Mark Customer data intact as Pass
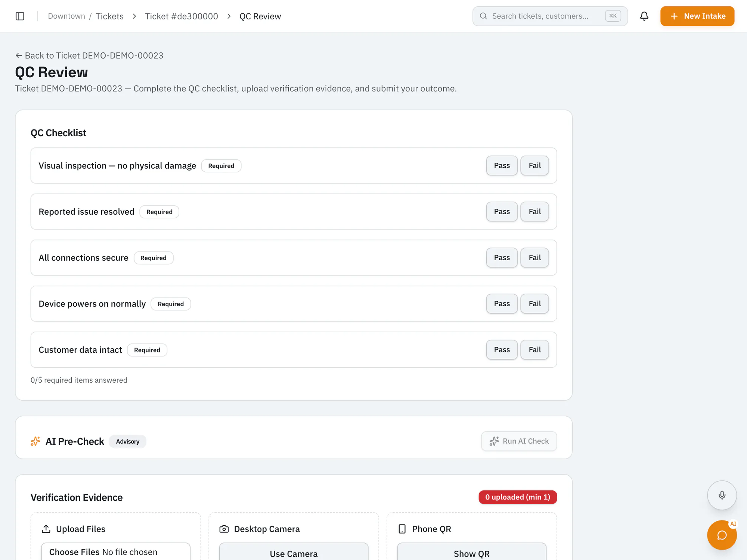 [502, 350]
